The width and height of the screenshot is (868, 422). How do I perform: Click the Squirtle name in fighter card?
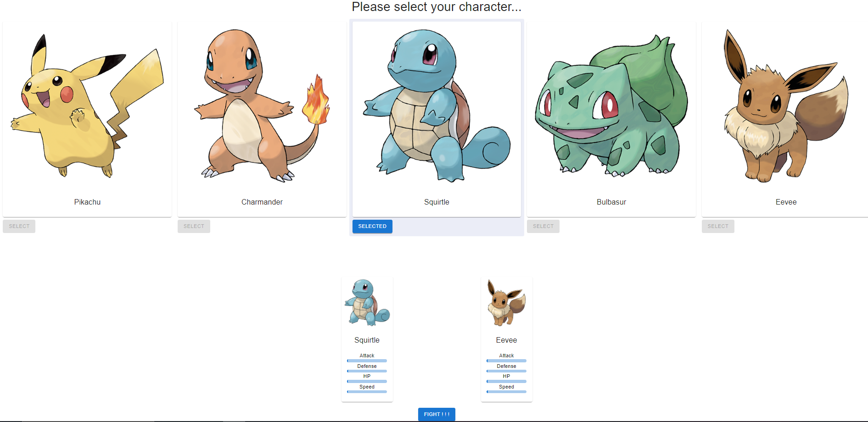click(367, 340)
